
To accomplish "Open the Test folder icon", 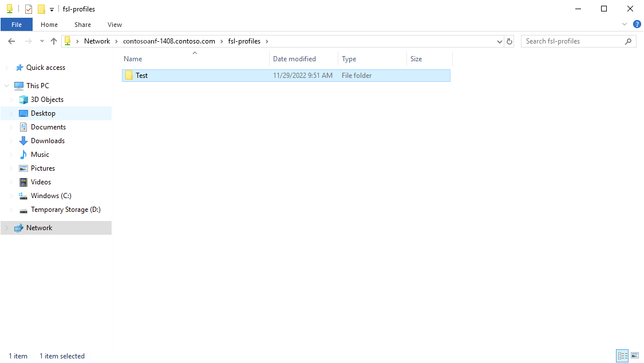I will [x=129, y=75].
